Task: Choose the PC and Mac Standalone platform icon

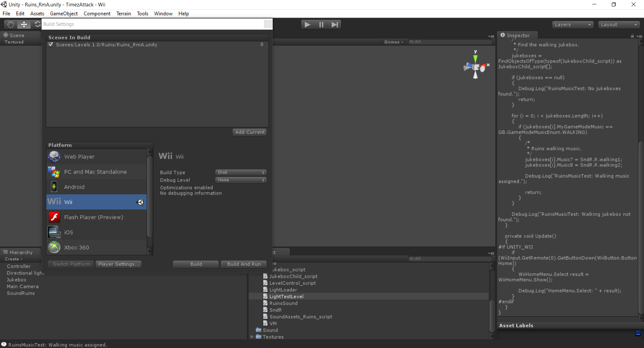Action: [54, 172]
